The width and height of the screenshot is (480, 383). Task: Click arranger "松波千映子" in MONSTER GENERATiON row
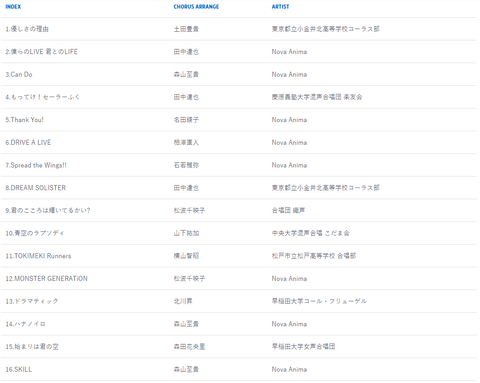coord(189,278)
